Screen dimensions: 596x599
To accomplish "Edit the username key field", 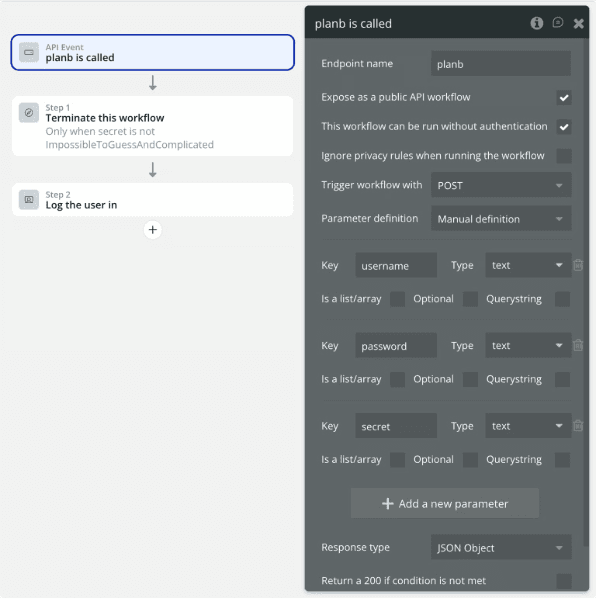I will click(x=396, y=265).
